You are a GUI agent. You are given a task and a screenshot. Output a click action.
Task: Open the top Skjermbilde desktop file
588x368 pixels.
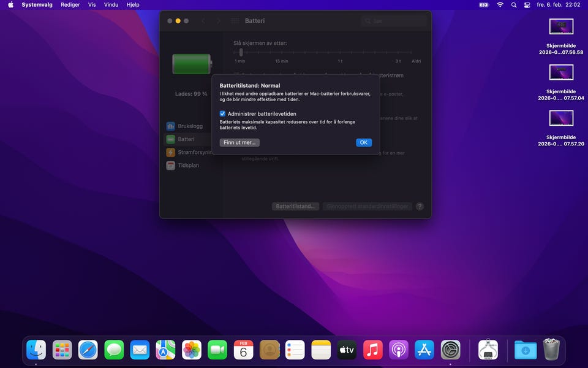[x=561, y=26]
